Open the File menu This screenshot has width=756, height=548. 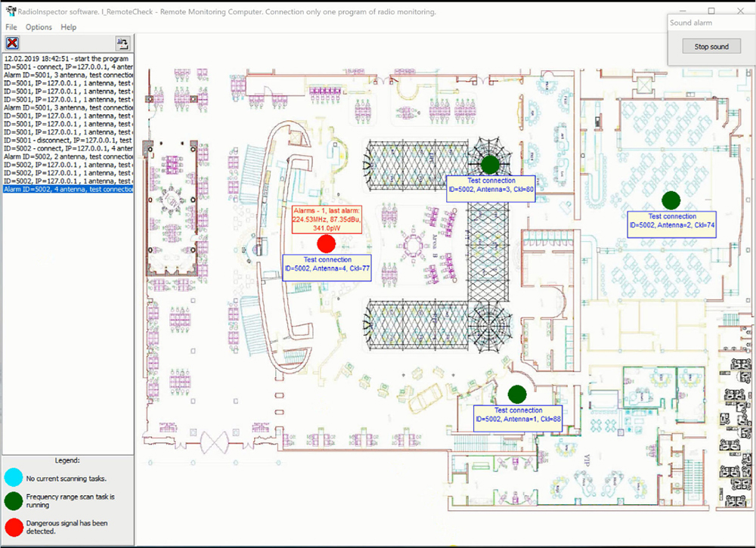(11, 27)
